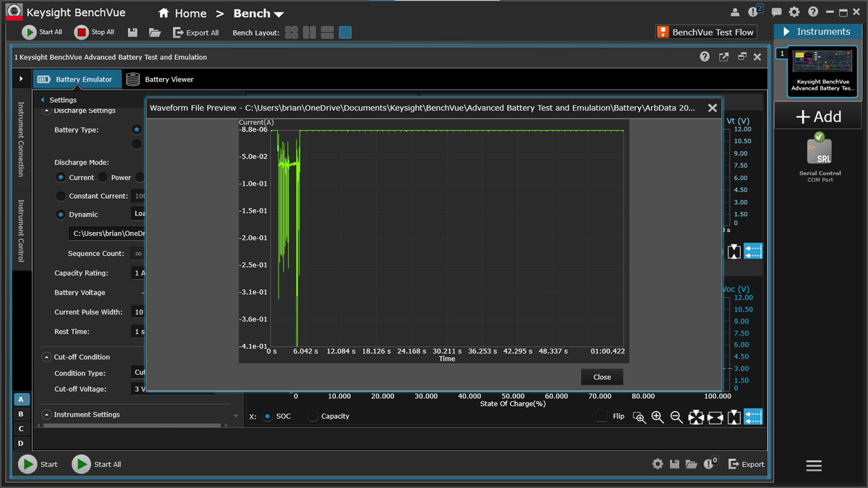The height and width of the screenshot is (488, 868).
Task: Open the Condition Type dropdown
Action: coord(138,372)
